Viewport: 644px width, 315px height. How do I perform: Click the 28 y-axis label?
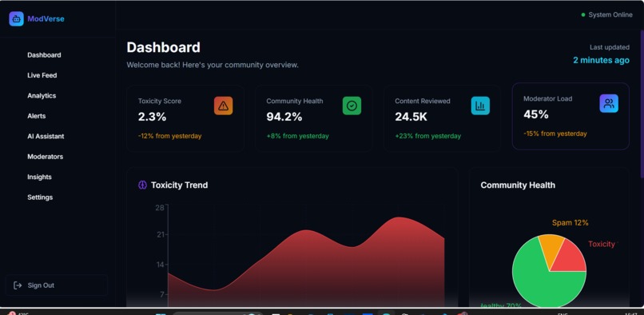click(159, 208)
